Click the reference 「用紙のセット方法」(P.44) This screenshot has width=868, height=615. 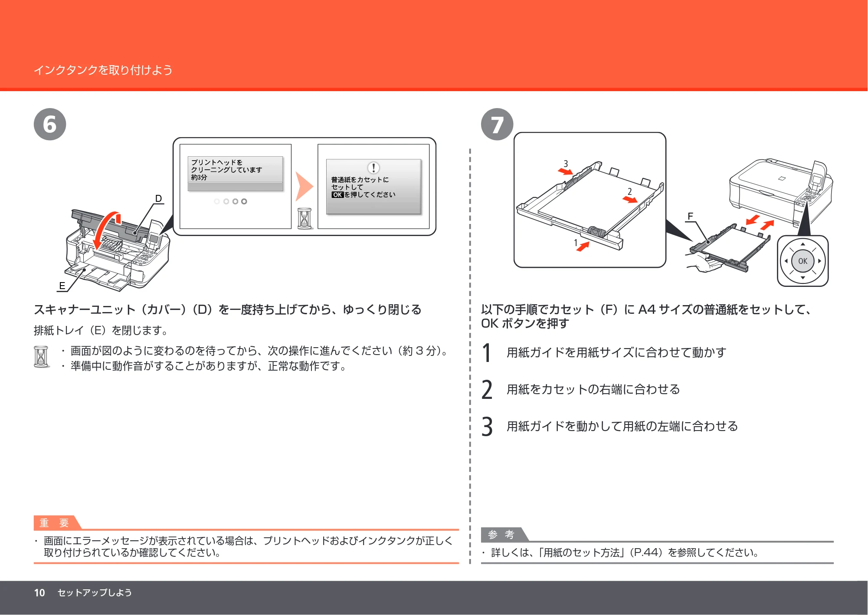pyautogui.click(x=601, y=553)
